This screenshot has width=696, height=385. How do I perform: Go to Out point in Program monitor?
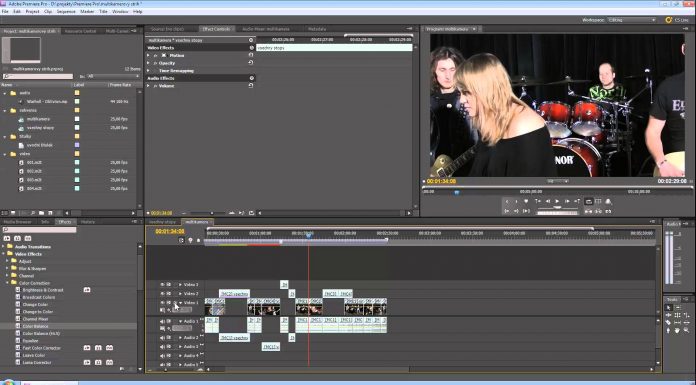click(x=516, y=211)
